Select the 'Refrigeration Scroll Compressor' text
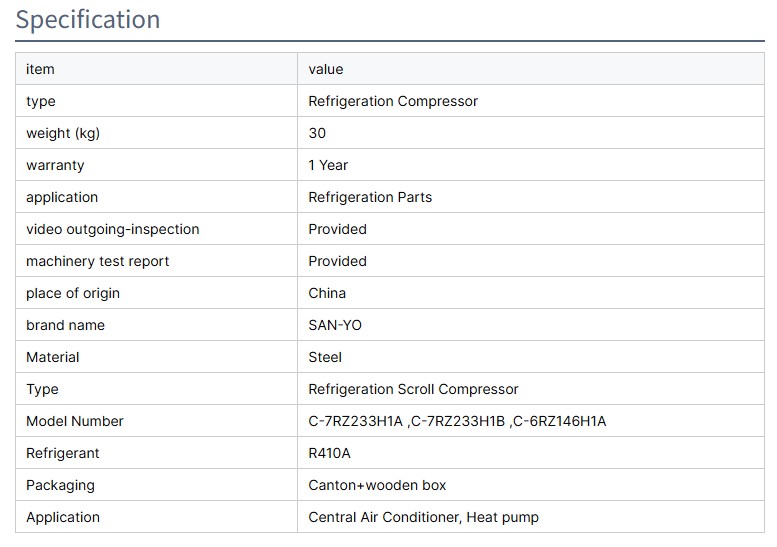 point(413,389)
